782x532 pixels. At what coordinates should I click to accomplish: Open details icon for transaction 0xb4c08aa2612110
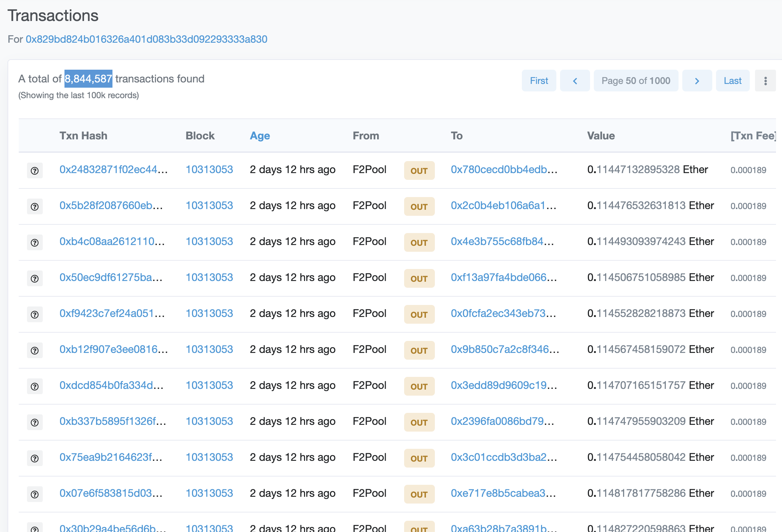click(34, 242)
